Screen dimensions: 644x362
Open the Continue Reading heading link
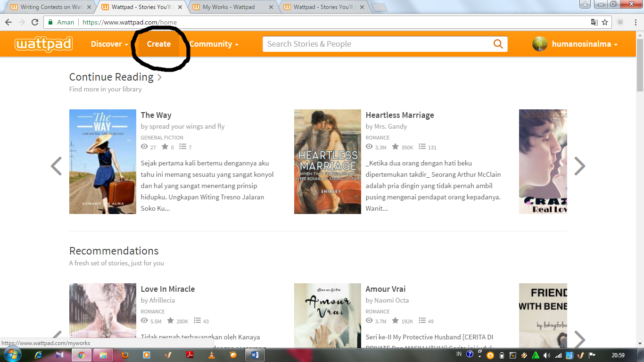coord(111,77)
